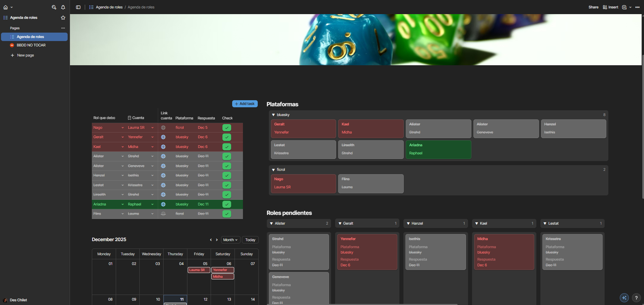Open globe link in Geralt row
The height and width of the screenshot is (305, 644).
(163, 137)
